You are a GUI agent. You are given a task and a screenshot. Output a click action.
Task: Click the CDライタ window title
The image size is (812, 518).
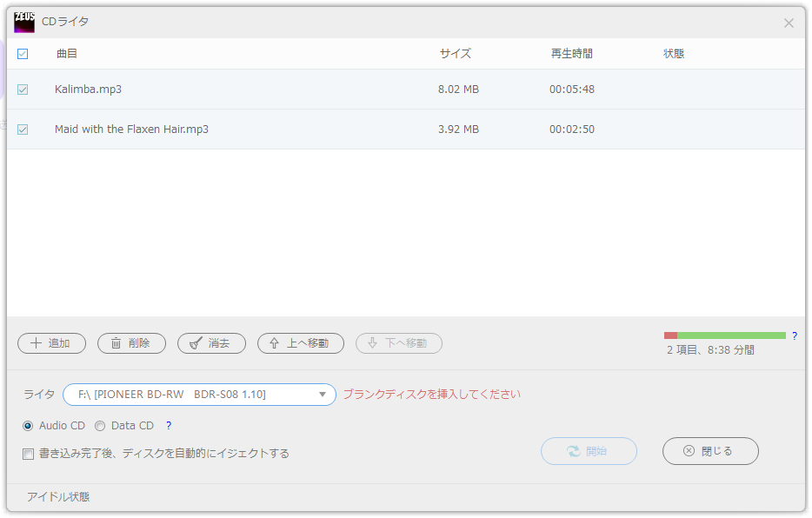pyautogui.click(x=65, y=22)
